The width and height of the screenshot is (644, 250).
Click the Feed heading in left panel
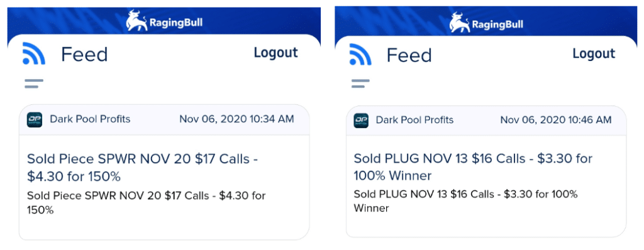84,54
